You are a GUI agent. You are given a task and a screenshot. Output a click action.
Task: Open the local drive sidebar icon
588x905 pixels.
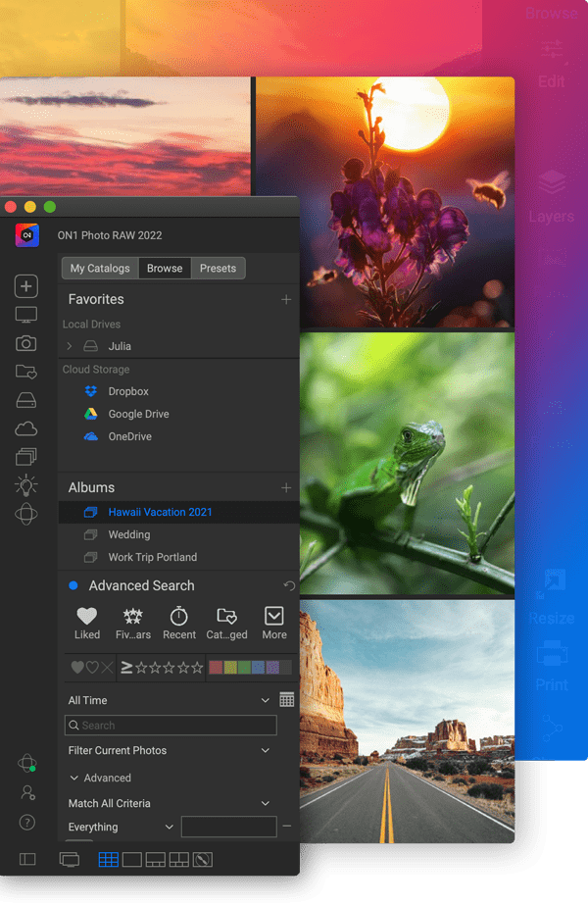26,400
